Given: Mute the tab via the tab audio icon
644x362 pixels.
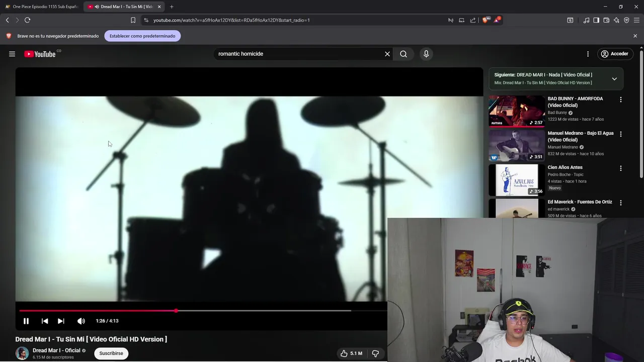Looking at the screenshot, I should point(97,7).
